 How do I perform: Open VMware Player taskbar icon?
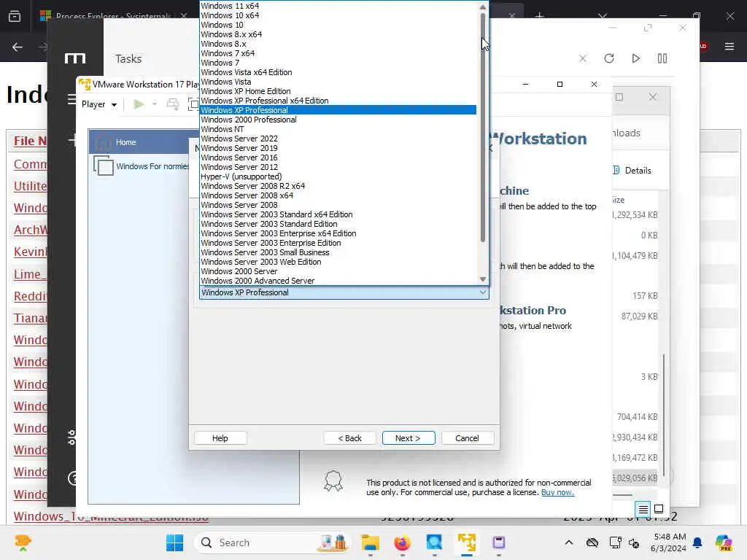467,542
